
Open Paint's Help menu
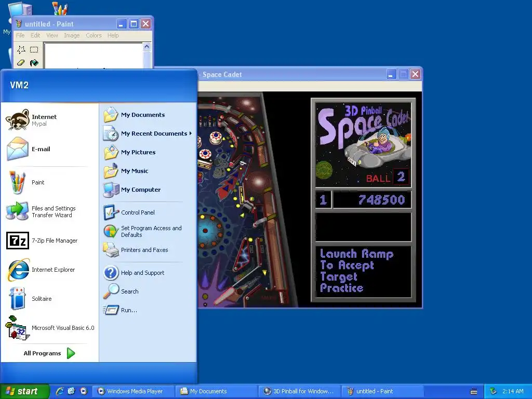pos(113,35)
